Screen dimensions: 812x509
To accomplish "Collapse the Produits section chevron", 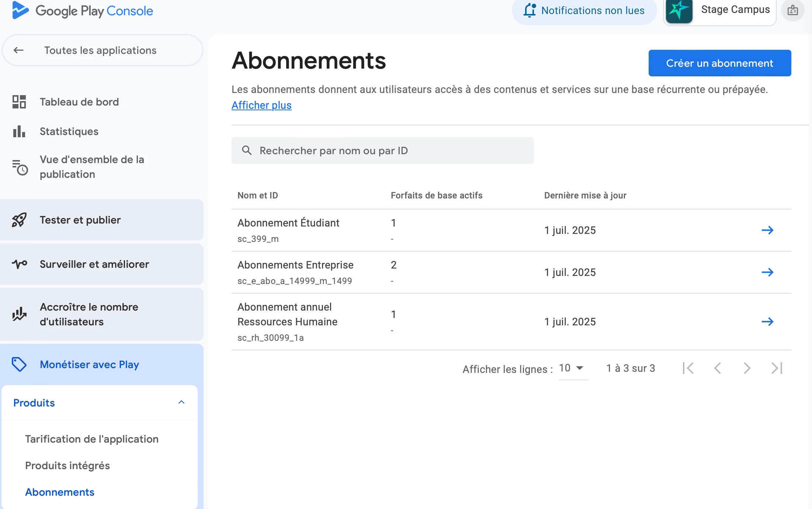I will click(x=181, y=402).
